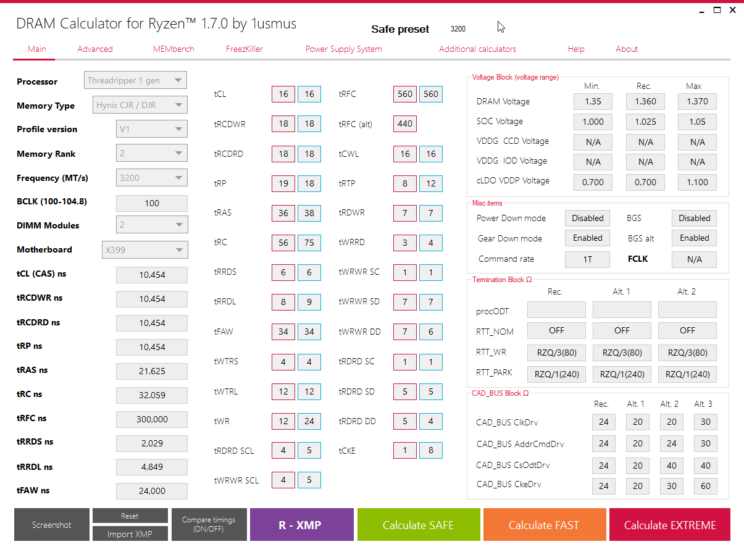
Task: Toggle Compare timings ON/OFF
Action: [209, 525]
